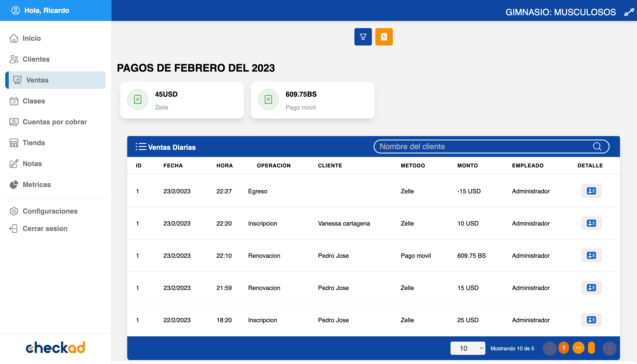Click the user avatar next to Hola, Ricardo

(15, 10)
